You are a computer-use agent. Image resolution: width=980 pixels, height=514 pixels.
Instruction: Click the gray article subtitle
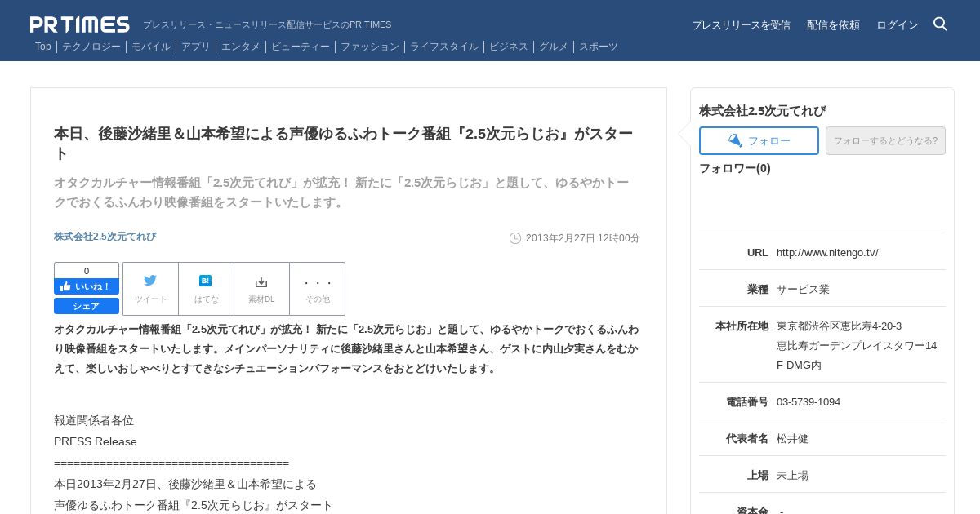tap(341, 193)
